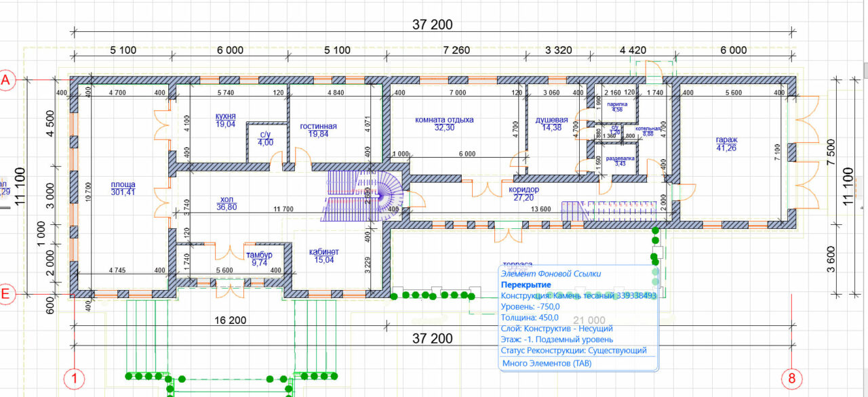Select the гараж 41,26 room label
This screenshot has height=397, width=868.
(726, 145)
